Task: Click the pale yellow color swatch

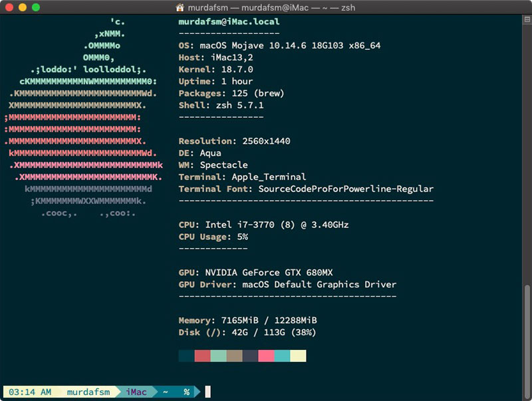Action: tap(298, 356)
